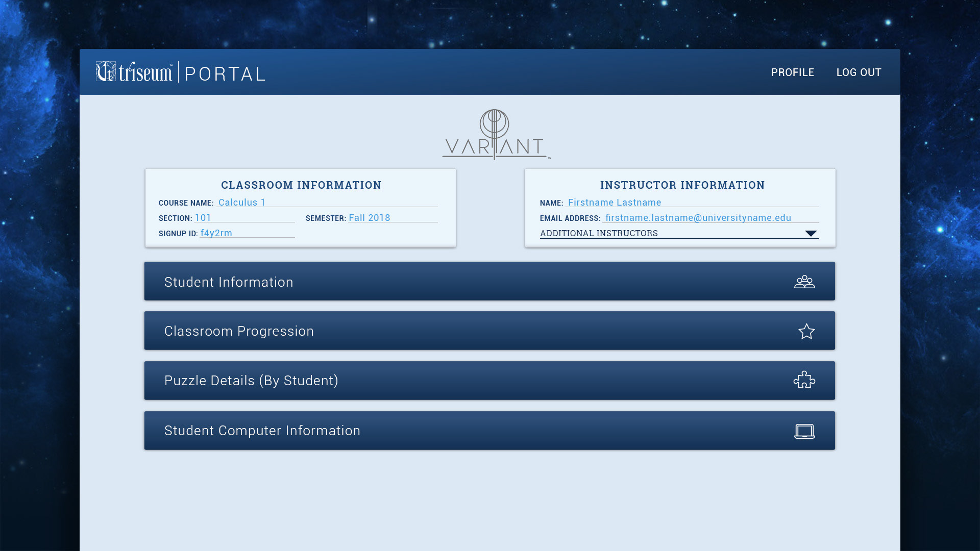Open the Profile page
This screenshot has height=551, width=980.
coord(792,72)
